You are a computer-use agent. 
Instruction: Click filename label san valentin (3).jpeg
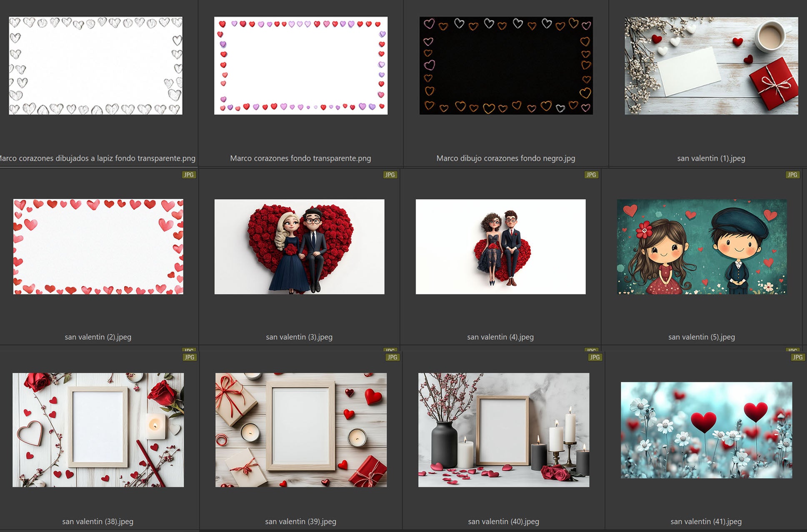tap(299, 337)
